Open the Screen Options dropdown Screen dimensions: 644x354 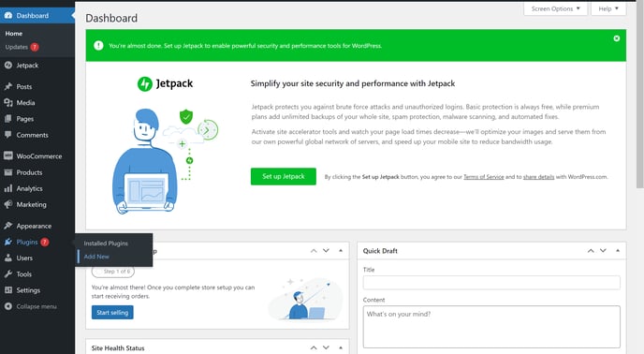[555, 8]
